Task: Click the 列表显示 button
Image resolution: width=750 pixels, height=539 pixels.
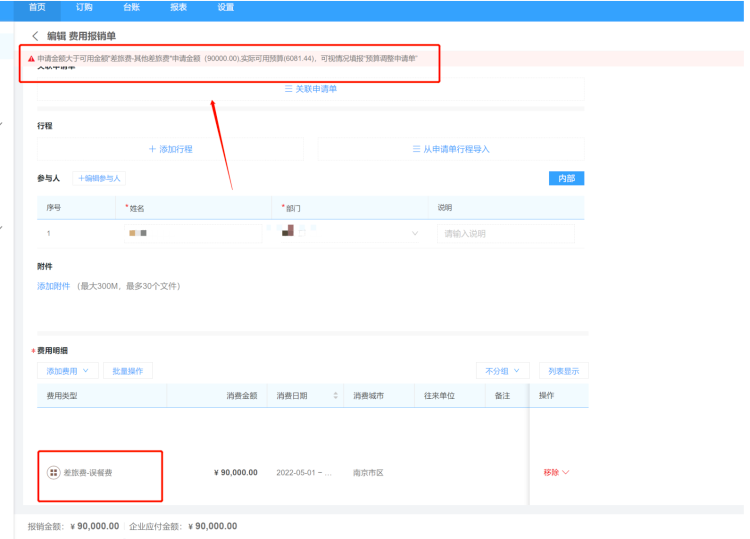Action: [x=563, y=370]
